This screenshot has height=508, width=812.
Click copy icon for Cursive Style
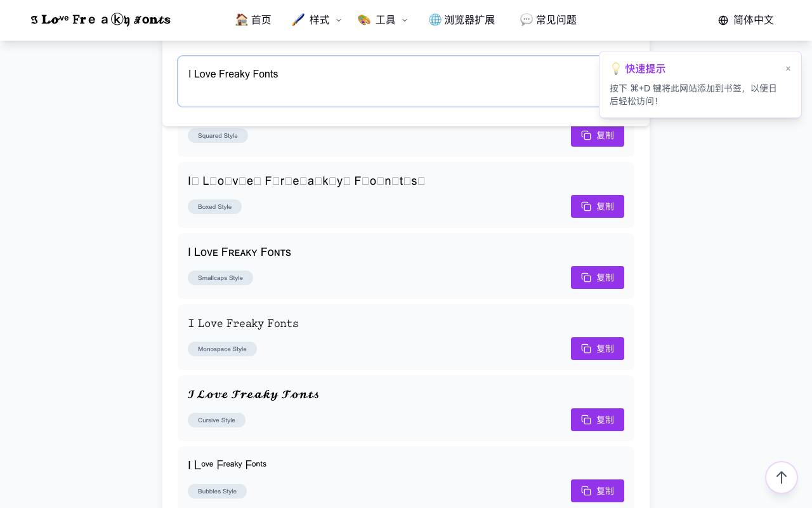click(586, 420)
